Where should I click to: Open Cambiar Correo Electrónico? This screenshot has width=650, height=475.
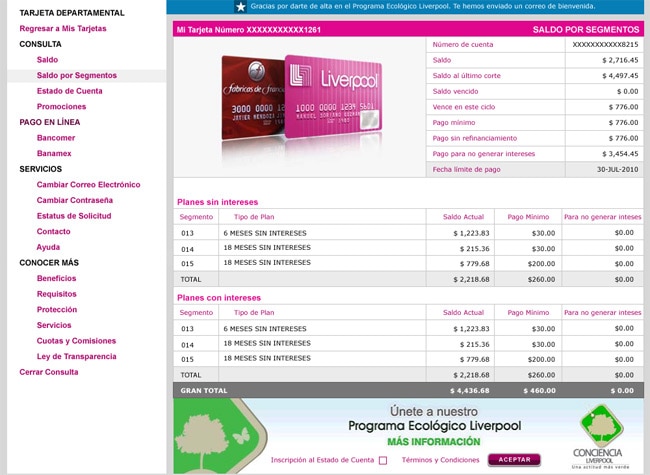(88, 184)
